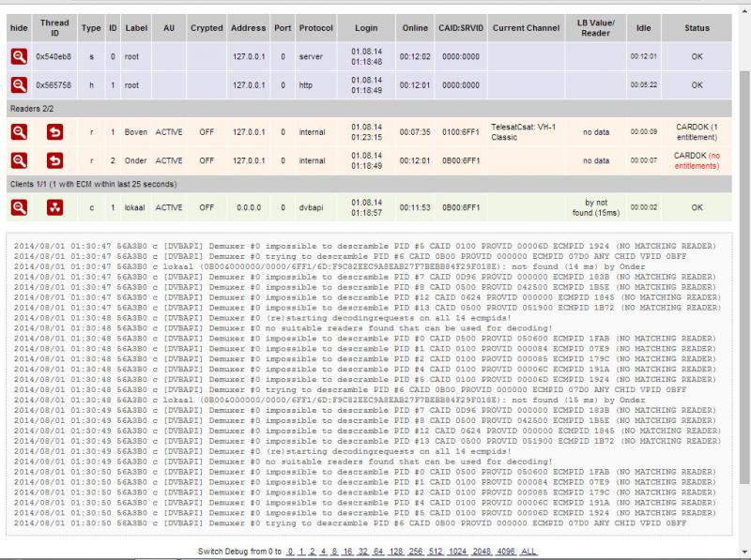Image resolution: width=751 pixels, height=560 pixels.
Task: Click hide icon for reader Onder
Action: pyautogui.click(x=19, y=160)
